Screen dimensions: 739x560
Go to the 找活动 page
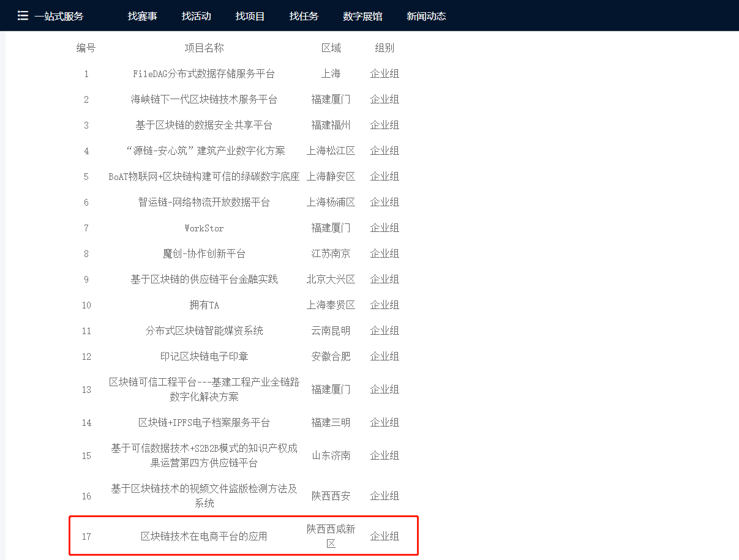[196, 16]
